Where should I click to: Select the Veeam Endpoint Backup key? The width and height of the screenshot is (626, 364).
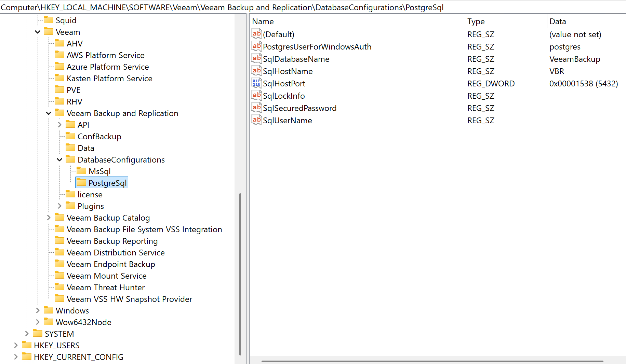click(x=111, y=264)
